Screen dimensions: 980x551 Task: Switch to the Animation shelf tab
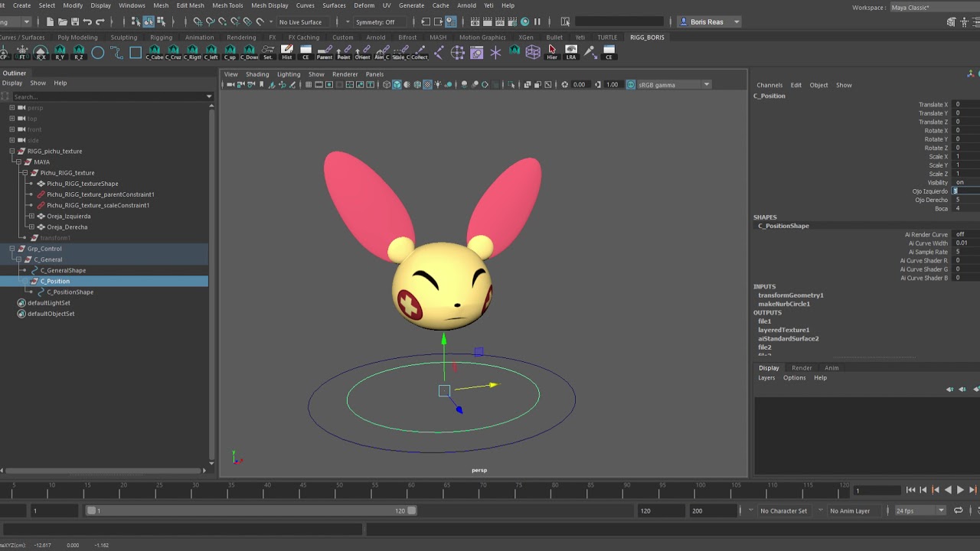tap(199, 37)
